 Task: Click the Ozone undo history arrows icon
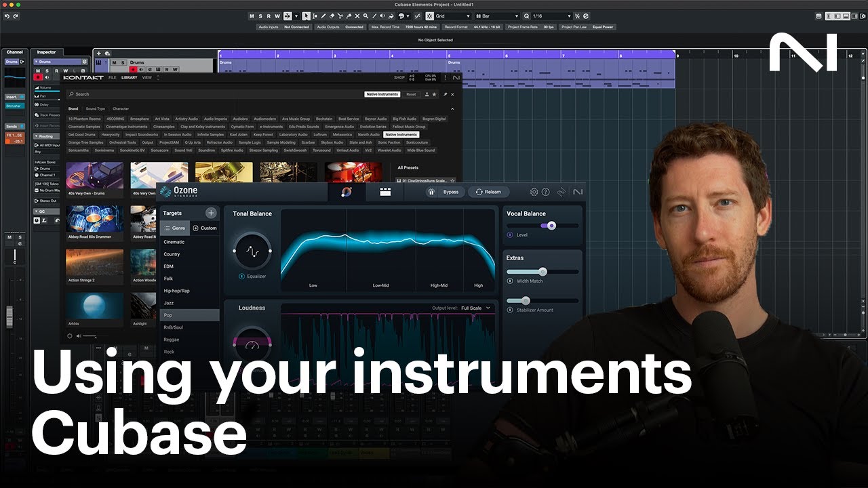(x=561, y=192)
